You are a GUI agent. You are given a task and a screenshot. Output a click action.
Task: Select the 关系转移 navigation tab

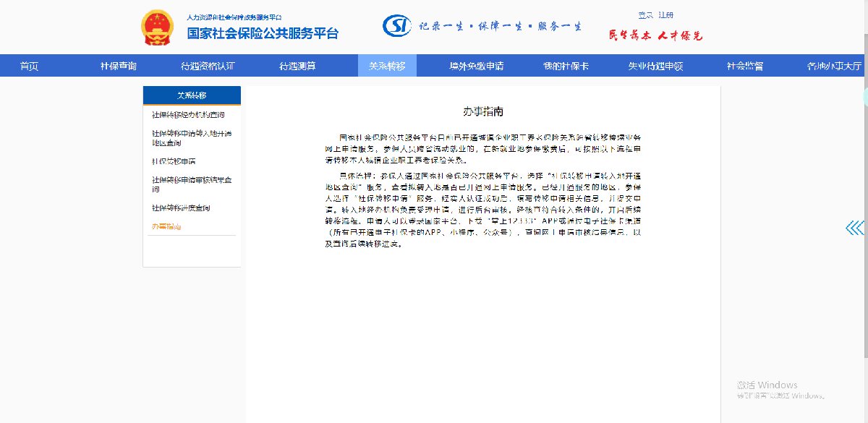click(387, 66)
